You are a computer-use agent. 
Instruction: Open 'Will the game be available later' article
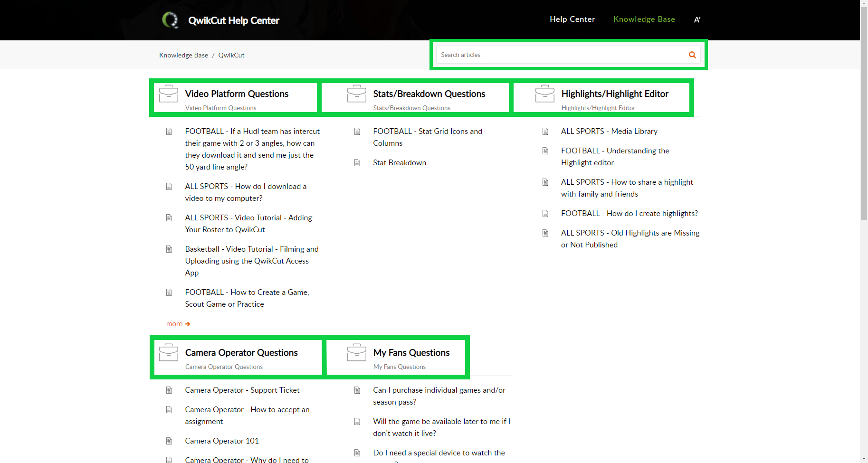pyautogui.click(x=441, y=427)
